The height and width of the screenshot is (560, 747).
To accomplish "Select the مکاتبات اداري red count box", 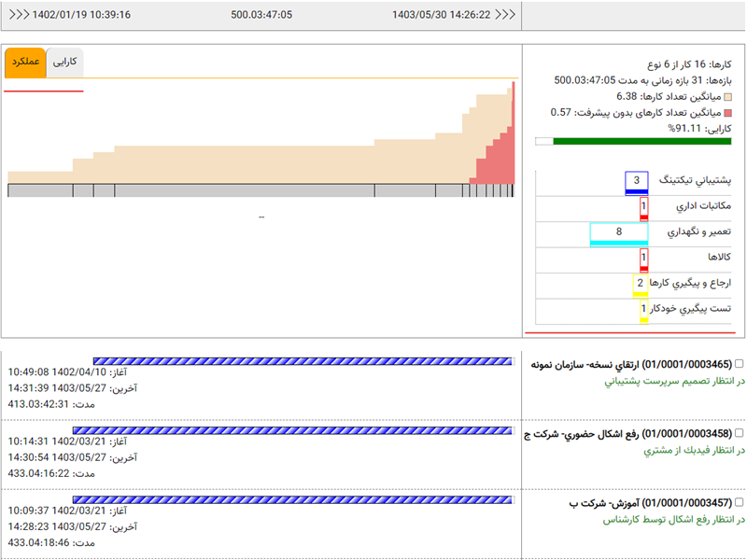I will click(x=643, y=207).
